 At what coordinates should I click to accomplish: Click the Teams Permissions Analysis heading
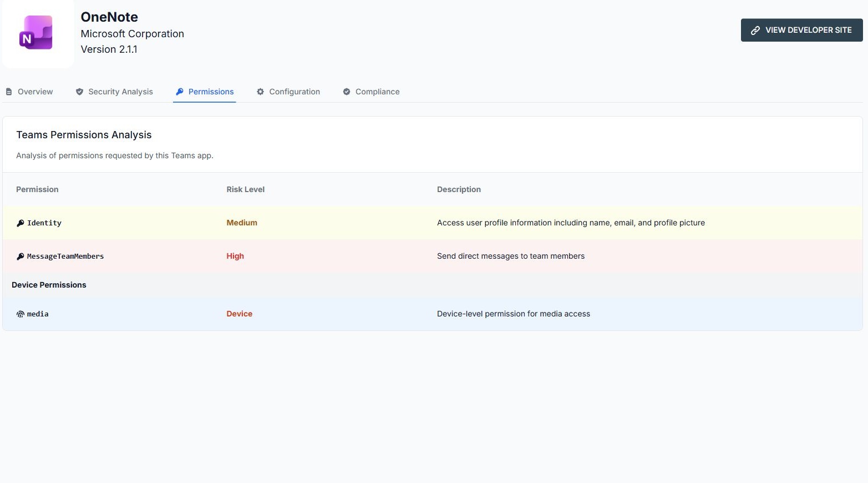click(84, 135)
